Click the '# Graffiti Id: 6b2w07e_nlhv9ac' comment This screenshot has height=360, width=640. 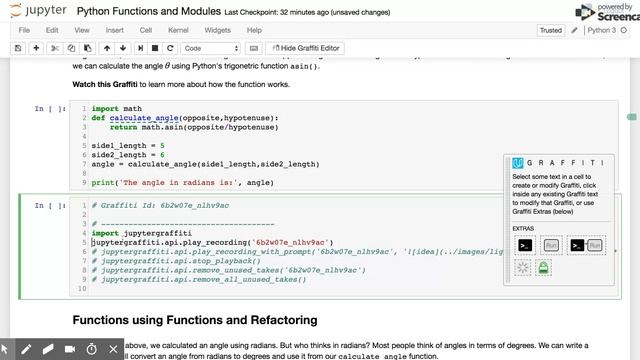(x=160, y=205)
